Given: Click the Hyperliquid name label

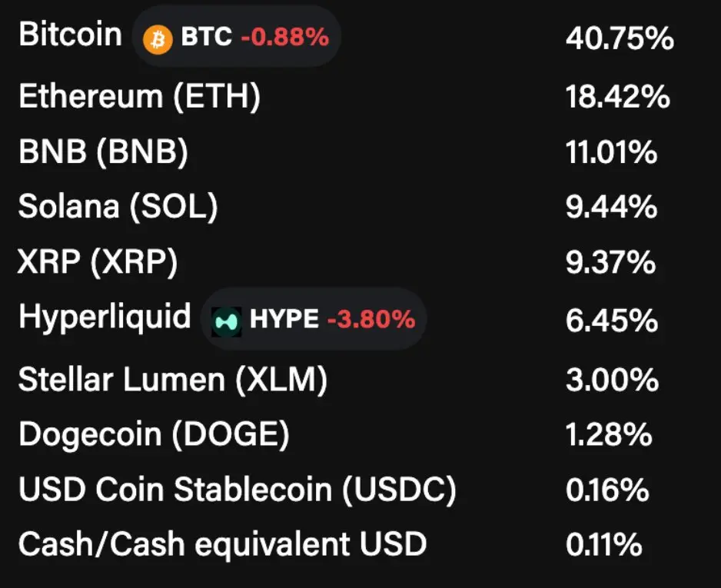Looking at the screenshot, I should point(105,317).
